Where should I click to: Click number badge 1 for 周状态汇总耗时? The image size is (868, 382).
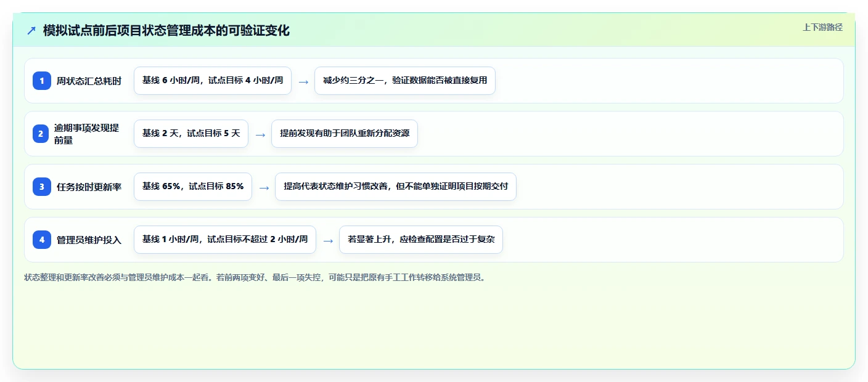coord(42,81)
